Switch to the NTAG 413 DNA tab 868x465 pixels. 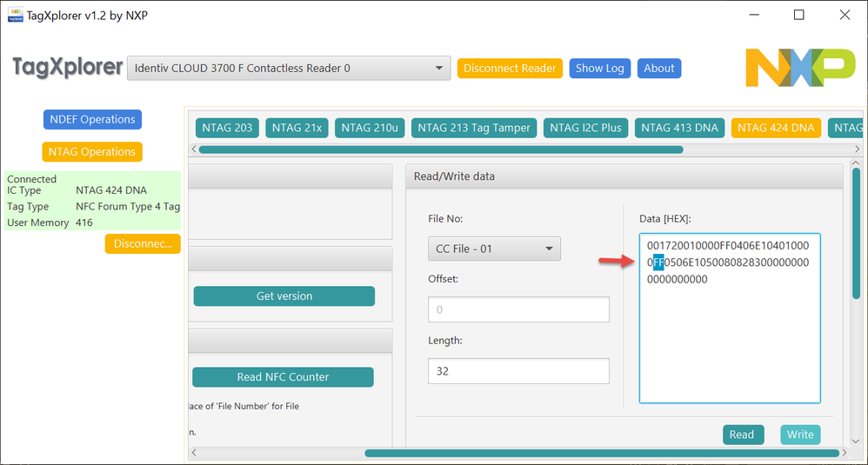click(680, 128)
